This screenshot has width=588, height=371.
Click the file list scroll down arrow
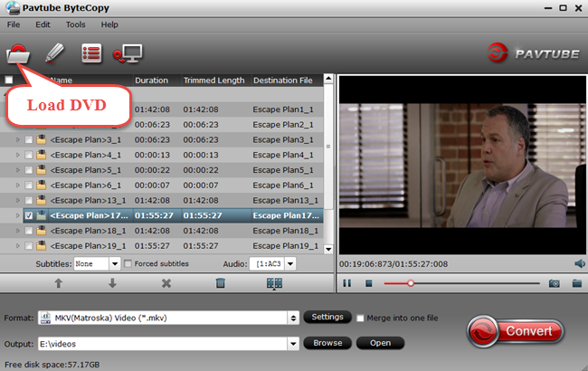[328, 249]
